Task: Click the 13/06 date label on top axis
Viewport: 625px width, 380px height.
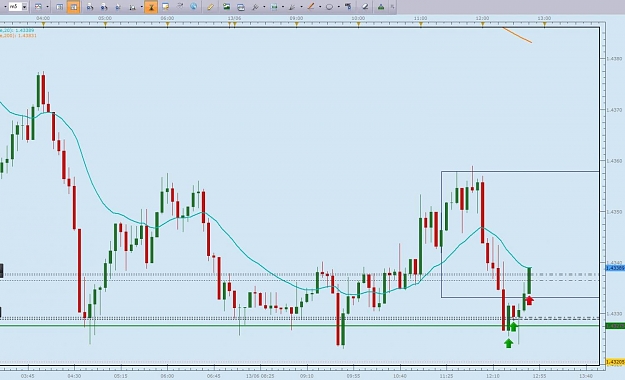Action: pyautogui.click(x=234, y=18)
